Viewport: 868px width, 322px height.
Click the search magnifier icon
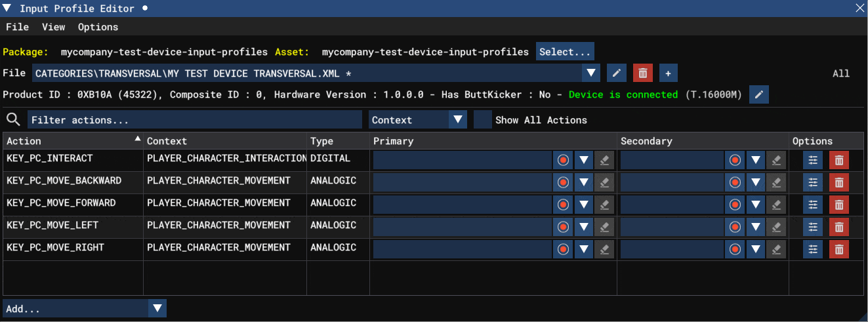(x=13, y=119)
